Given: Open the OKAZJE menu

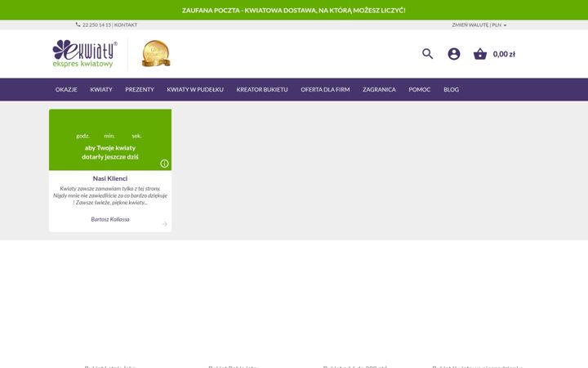Looking at the screenshot, I should pyautogui.click(x=66, y=89).
